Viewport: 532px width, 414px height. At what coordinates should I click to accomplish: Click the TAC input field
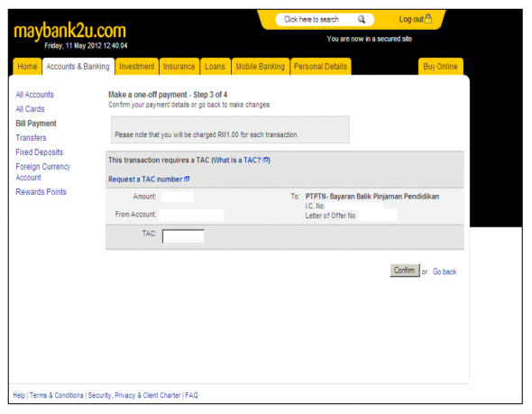(x=183, y=236)
